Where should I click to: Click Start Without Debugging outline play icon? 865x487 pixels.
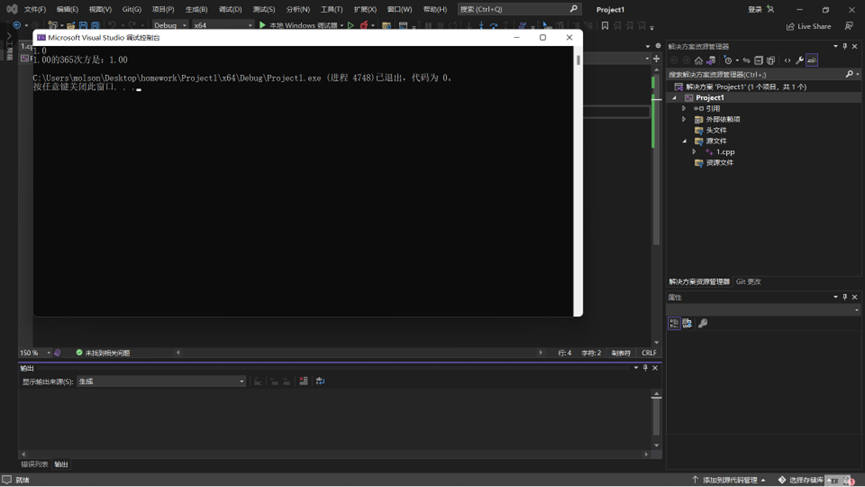(x=351, y=25)
